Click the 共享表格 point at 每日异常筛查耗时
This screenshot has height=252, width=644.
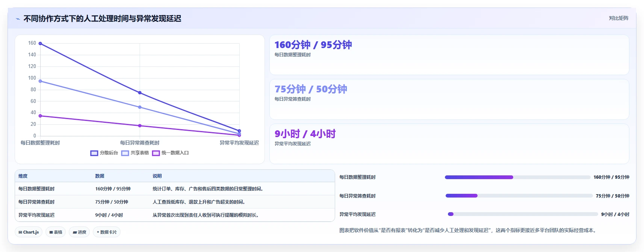pos(140,107)
